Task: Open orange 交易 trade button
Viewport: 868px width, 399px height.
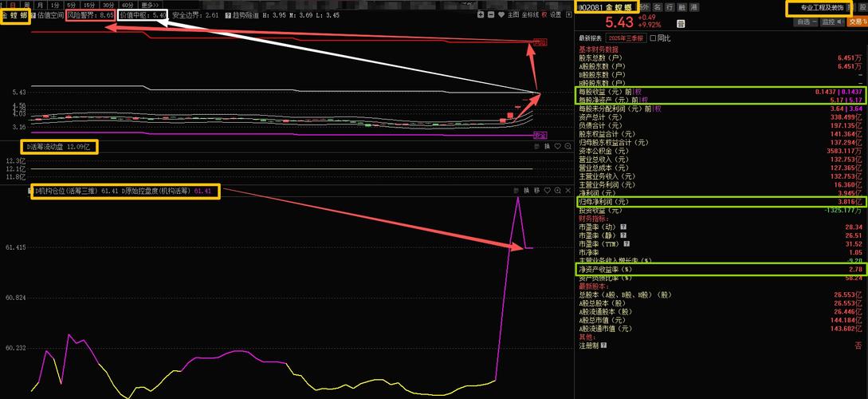Action: (x=857, y=22)
